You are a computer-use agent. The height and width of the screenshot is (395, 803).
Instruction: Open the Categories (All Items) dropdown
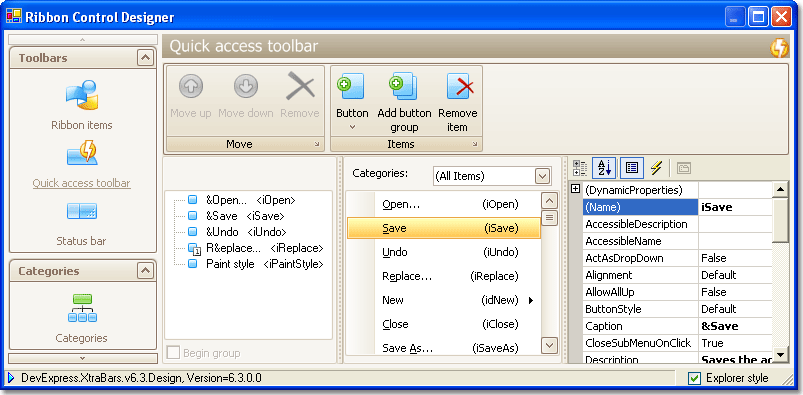[x=542, y=176]
